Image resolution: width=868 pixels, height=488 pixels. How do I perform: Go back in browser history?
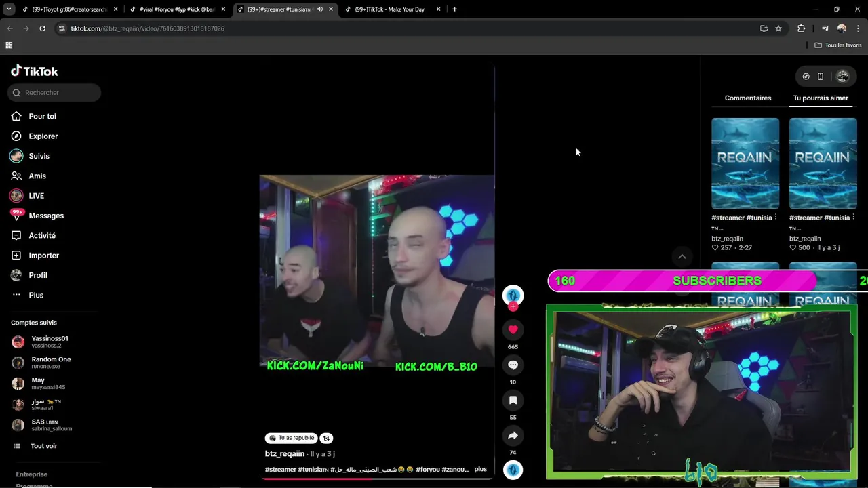click(x=9, y=28)
